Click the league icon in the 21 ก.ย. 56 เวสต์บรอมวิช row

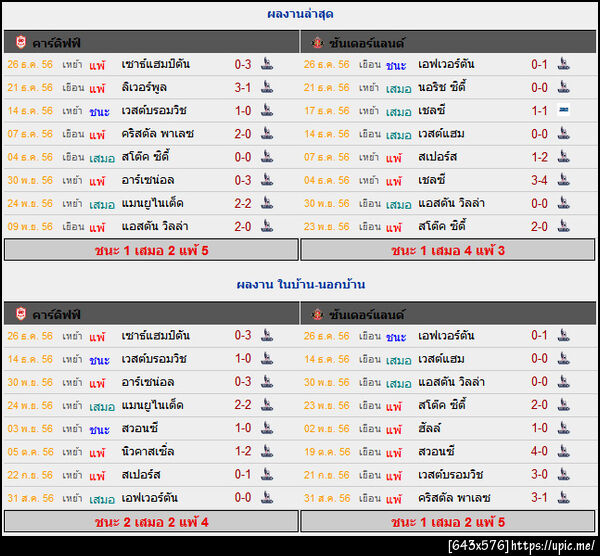tap(563, 474)
